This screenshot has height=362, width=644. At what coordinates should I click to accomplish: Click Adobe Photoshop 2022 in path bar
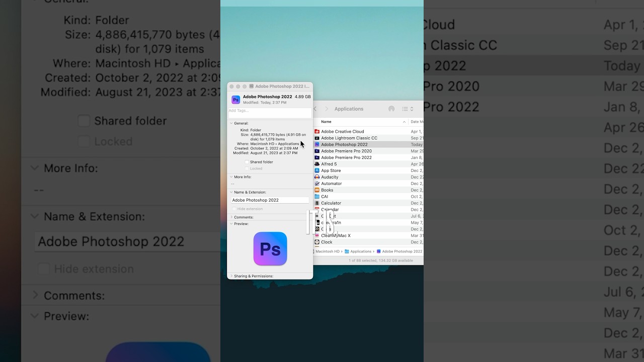[402, 251]
